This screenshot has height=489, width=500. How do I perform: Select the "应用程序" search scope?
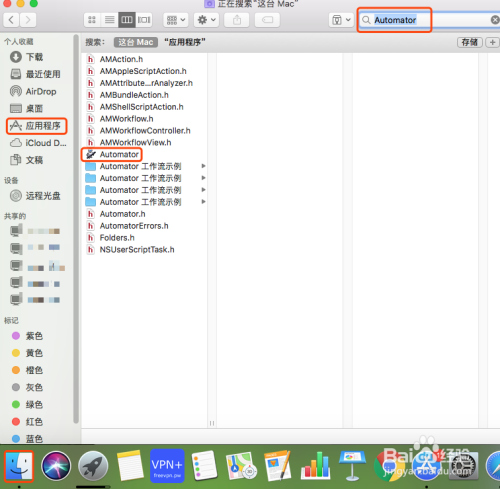185,42
